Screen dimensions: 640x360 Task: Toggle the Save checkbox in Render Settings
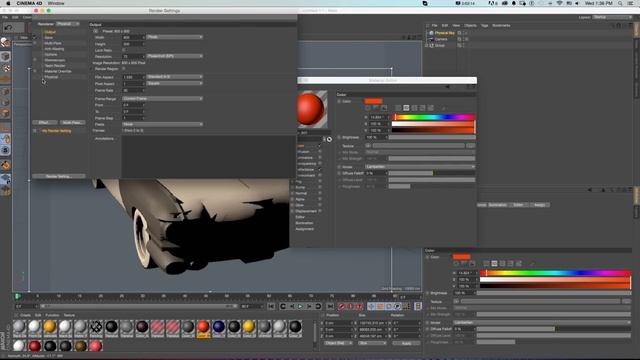[x=35, y=38]
